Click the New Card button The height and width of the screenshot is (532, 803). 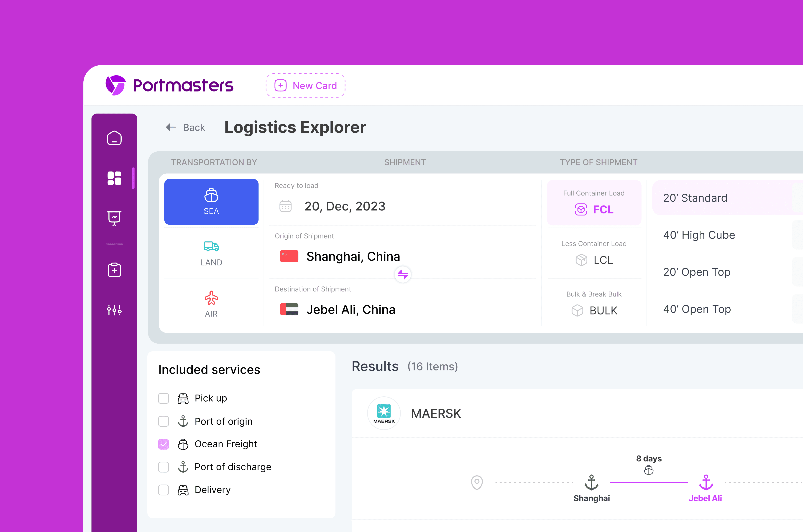click(306, 86)
